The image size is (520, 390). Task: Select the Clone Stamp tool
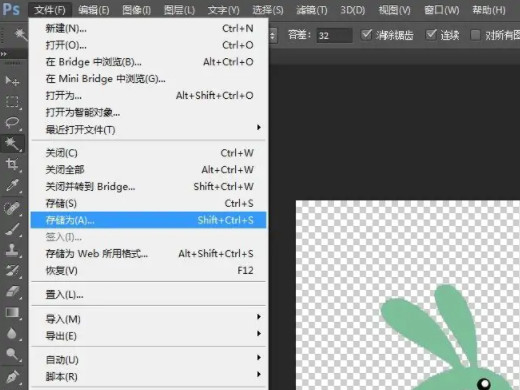(x=12, y=250)
